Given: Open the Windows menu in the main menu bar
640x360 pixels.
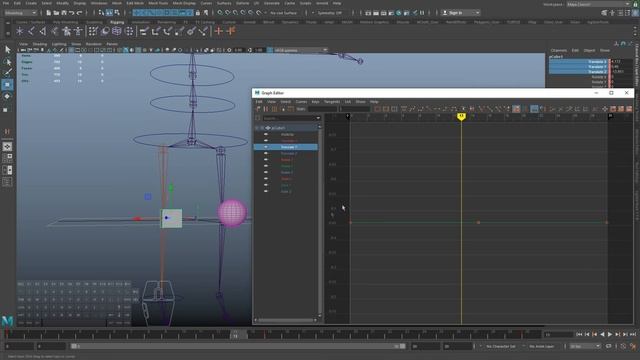Looking at the screenshot, I should pyautogui.click(x=99, y=3).
